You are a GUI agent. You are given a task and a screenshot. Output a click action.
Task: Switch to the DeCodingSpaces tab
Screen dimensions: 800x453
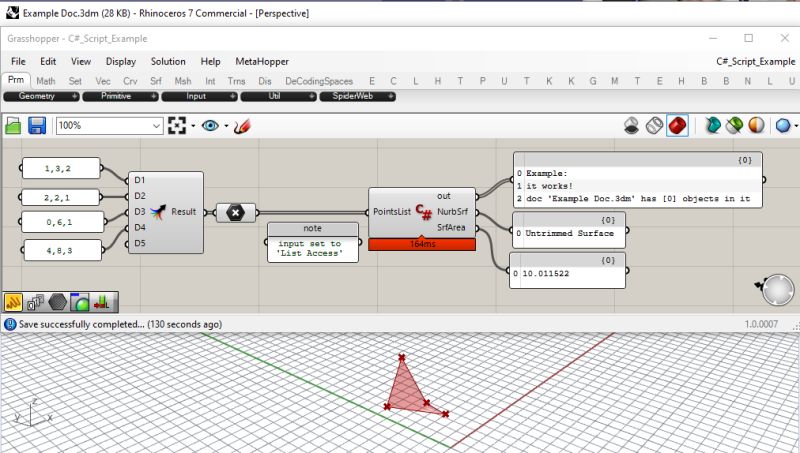319,81
